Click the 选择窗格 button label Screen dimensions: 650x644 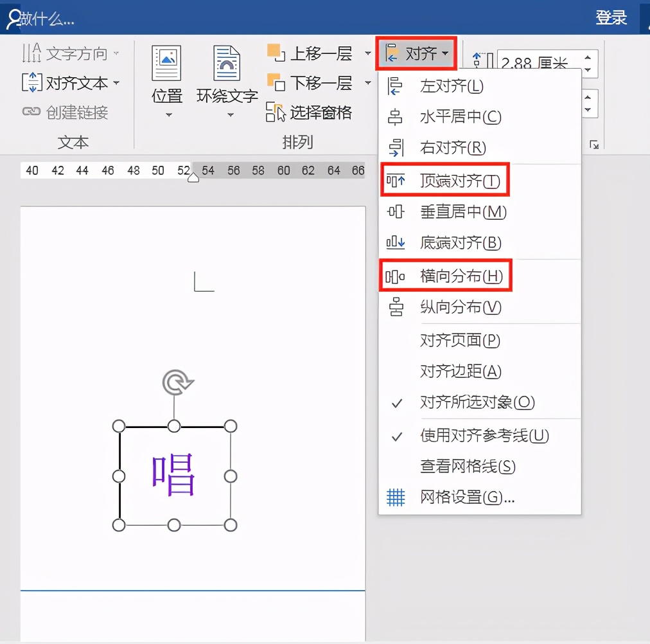321,112
